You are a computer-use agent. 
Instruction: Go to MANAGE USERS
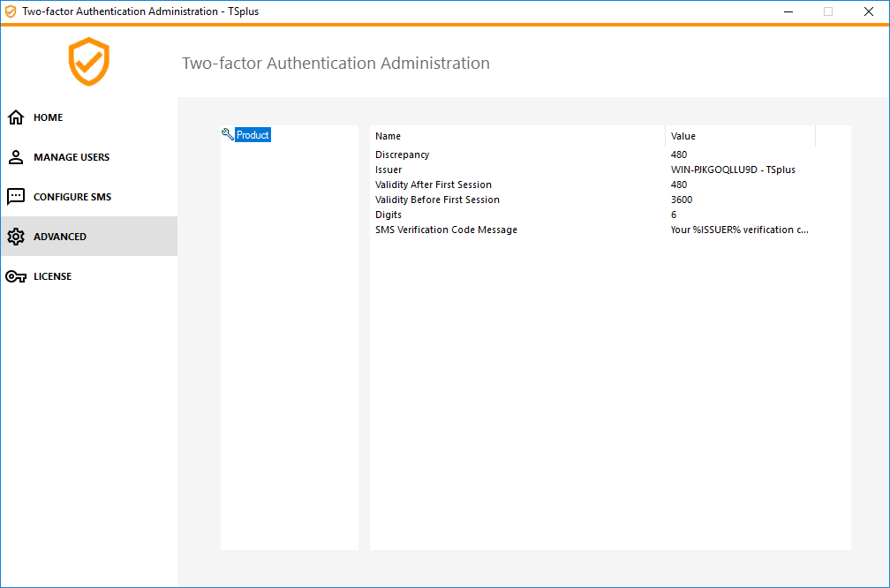coord(89,157)
